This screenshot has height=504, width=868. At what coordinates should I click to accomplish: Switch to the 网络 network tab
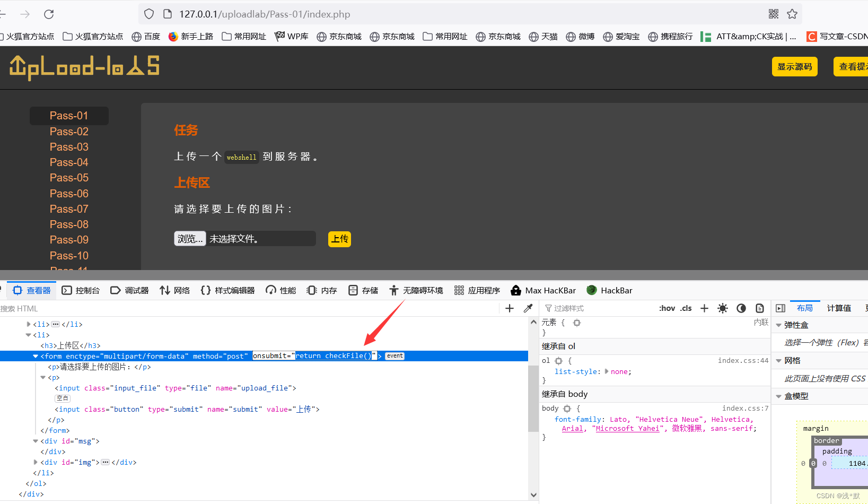pyautogui.click(x=175, y=290)
